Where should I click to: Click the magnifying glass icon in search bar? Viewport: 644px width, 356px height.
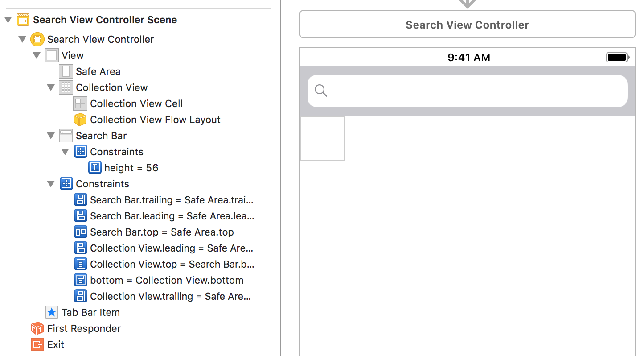pos(321,91)
